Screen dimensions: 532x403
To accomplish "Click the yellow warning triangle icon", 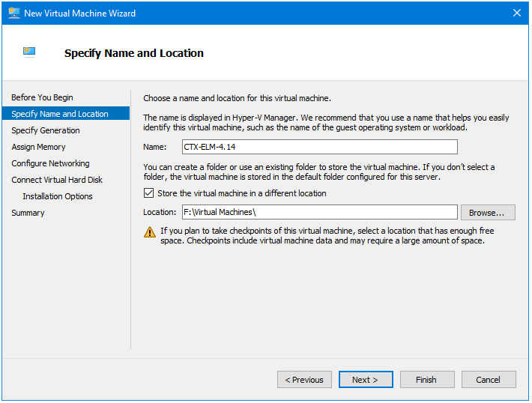I will 150,232.
